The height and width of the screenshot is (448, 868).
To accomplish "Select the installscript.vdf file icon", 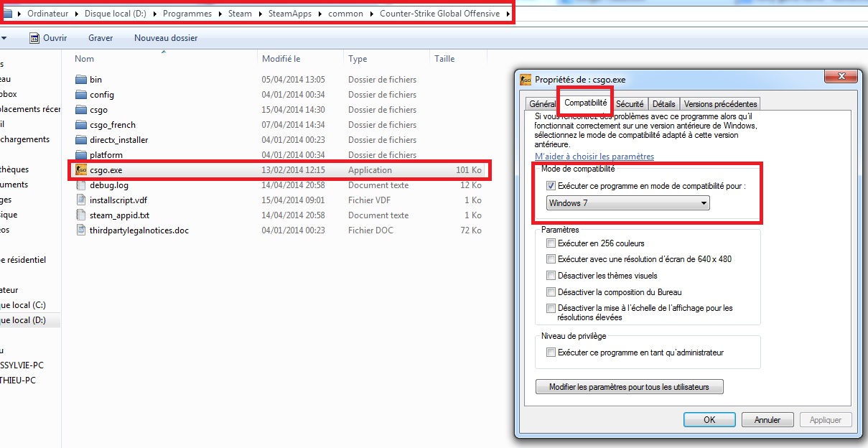I will [x=80, y=200].
